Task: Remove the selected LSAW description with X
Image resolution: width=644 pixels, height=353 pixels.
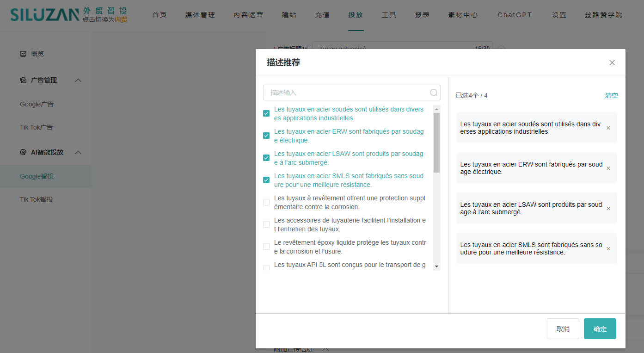Action: tap(608, 208)
